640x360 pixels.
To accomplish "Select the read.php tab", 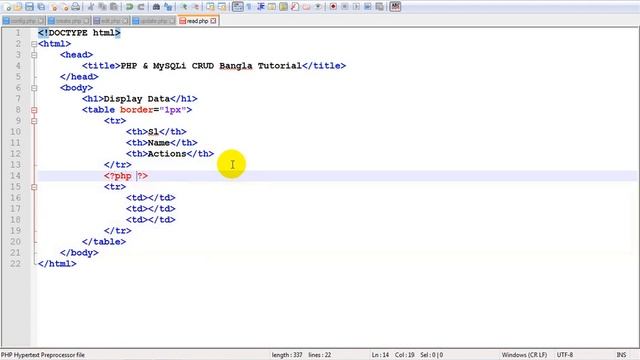I will coord(198,21).
